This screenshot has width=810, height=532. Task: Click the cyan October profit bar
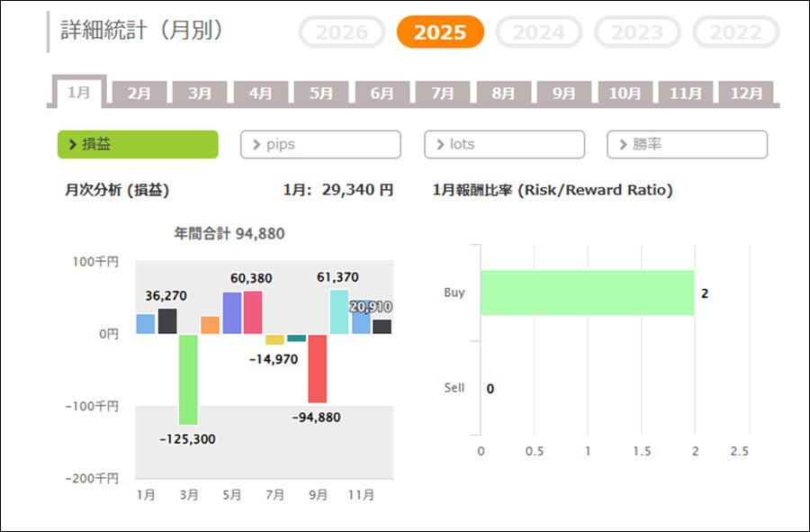click(339, 311)
